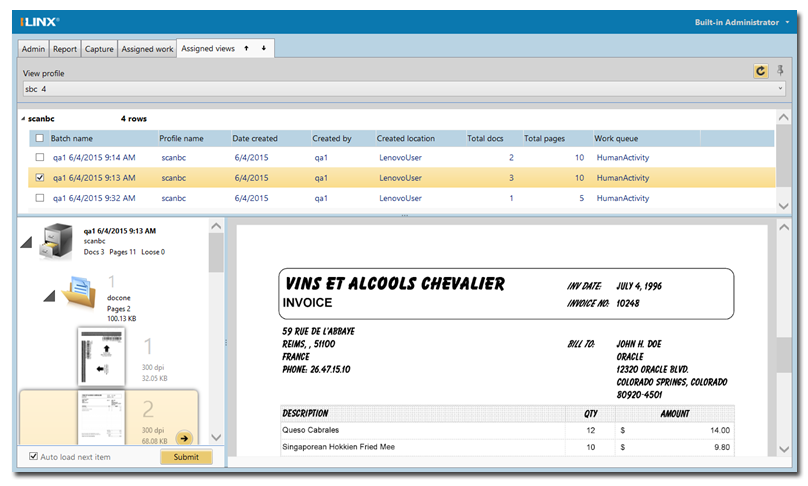Open the Built-in Administrator user menu
The image size is (808, 486).
click(742, 21)
